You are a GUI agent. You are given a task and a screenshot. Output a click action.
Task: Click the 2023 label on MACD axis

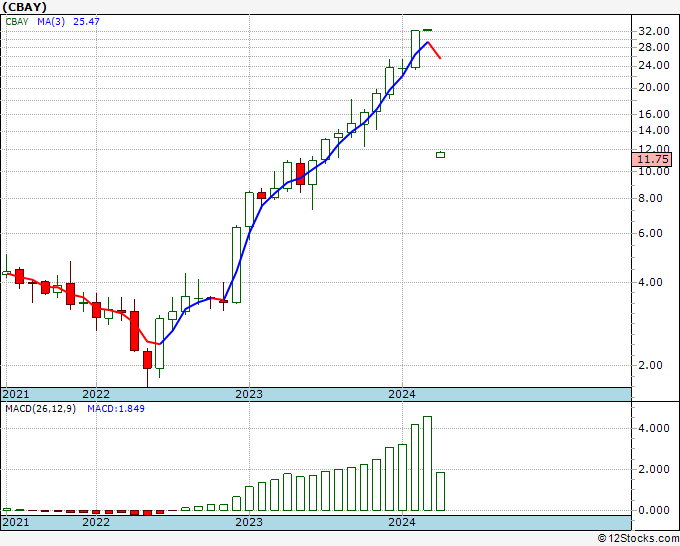(x=249, y=522)
